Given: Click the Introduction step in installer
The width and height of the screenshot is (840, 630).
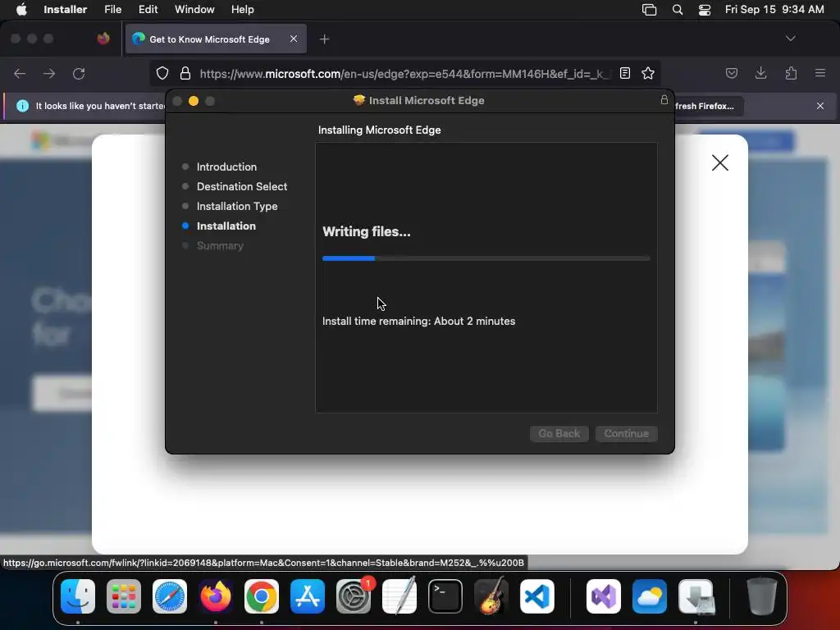Looking at the screenshot, I should point(226,167).
